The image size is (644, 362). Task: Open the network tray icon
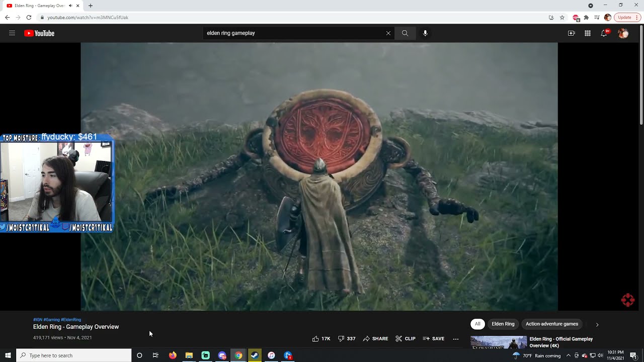coord(592,355)
